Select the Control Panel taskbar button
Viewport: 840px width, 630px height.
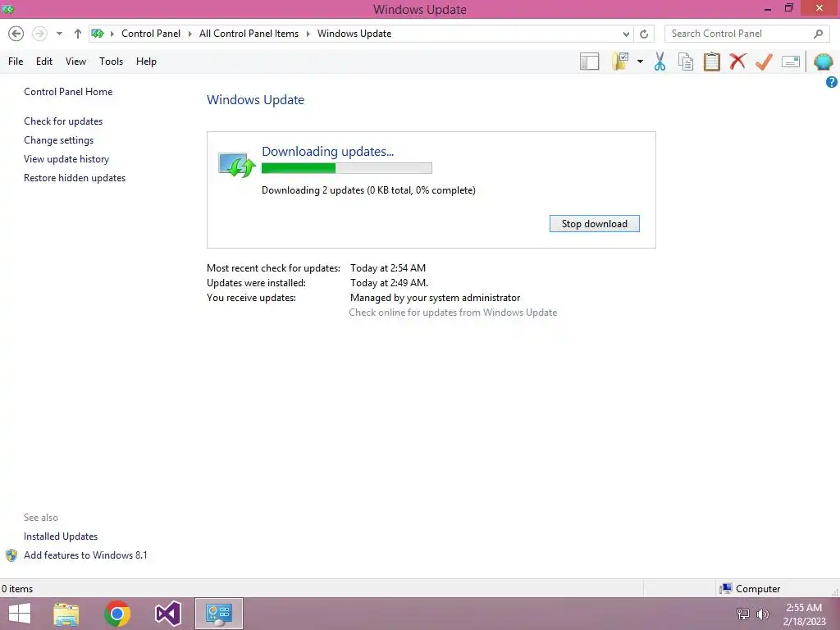pos(218,614)
